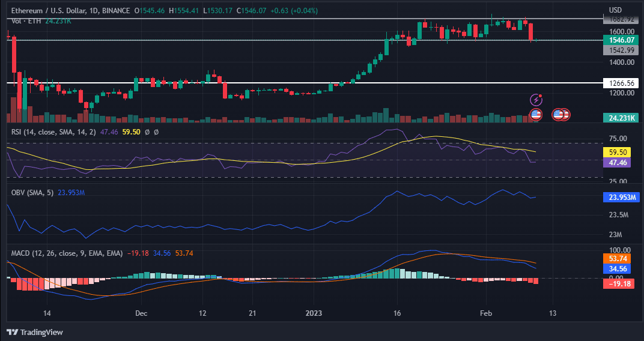Click US flag marker beneath lightning icon

tap(536, 115)
